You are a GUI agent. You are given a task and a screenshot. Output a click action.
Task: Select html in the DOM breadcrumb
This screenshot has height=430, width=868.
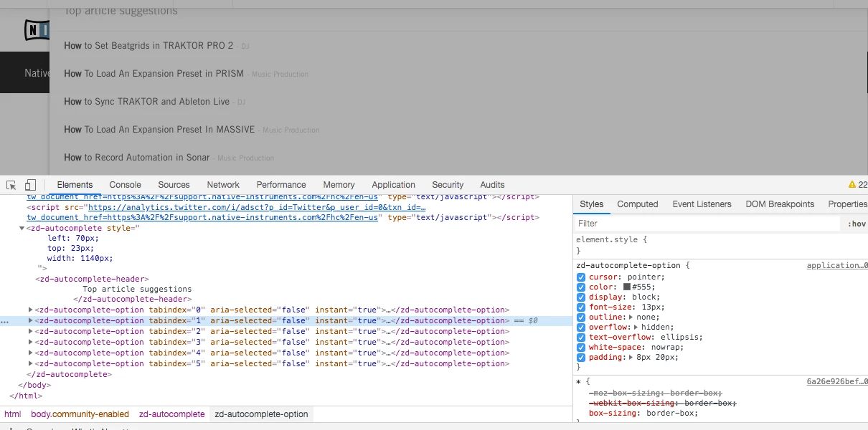tap(12, 414)
